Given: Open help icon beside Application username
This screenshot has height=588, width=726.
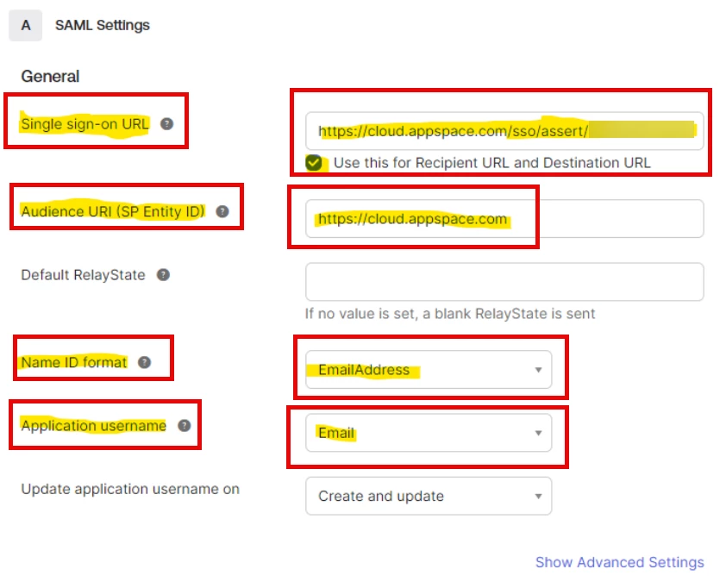Looking at the screenshot, I should (185, 426).
